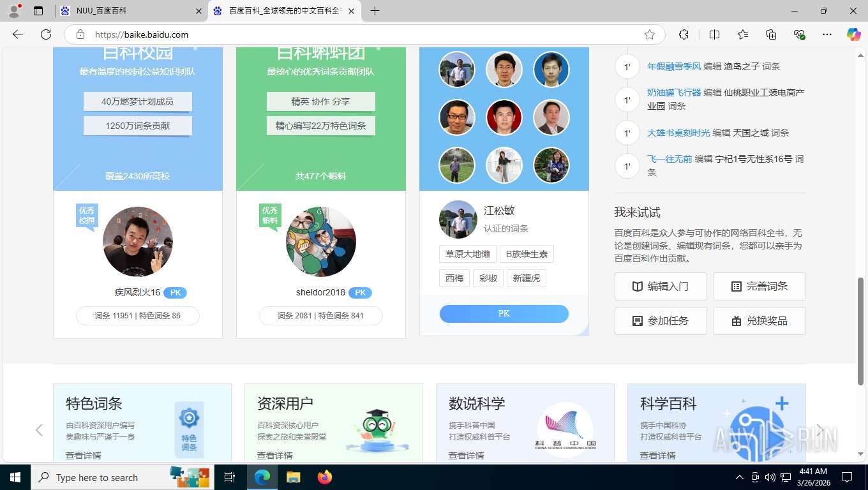Click the page vertical scrollbar thumb
868x490 pixels.
861,331
